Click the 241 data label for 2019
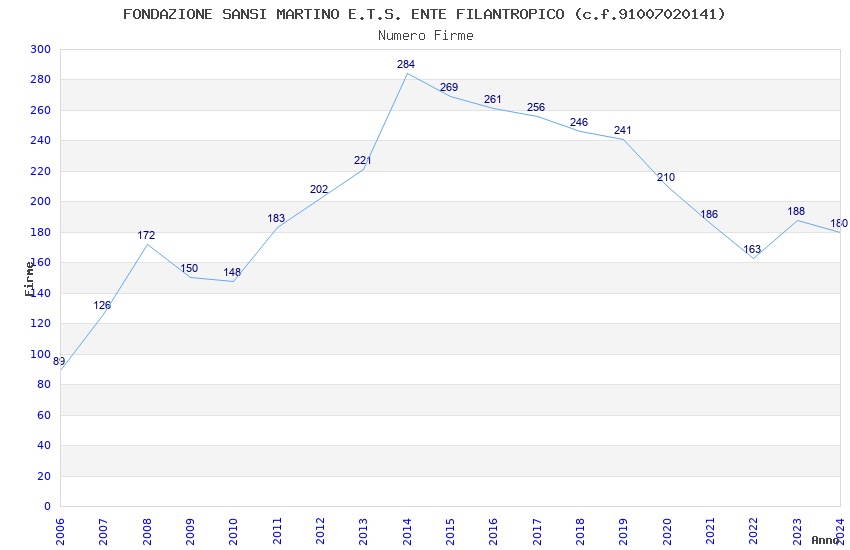The width and height of the screenshot is (850, 550). pyautogui.click(x=622, y=130)
